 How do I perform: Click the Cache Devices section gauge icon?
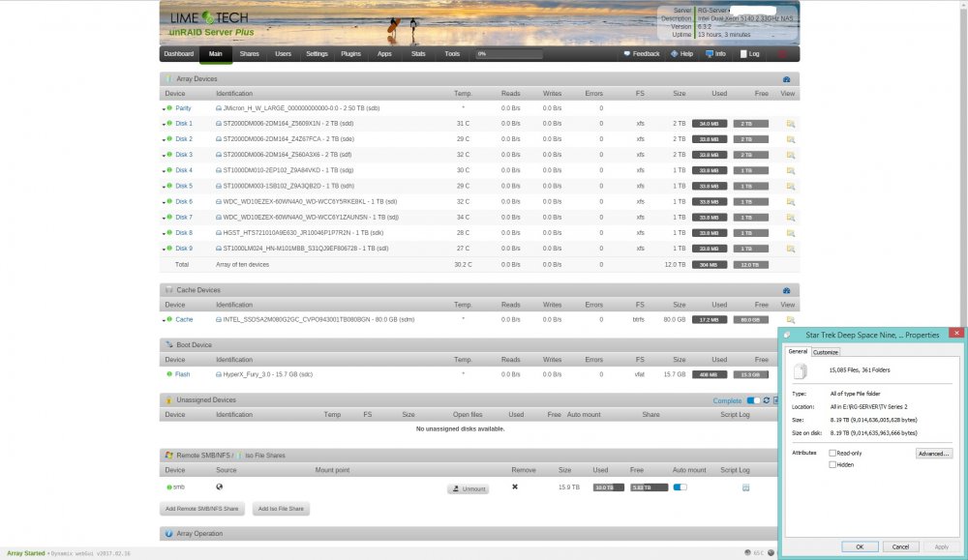point(786,290)
